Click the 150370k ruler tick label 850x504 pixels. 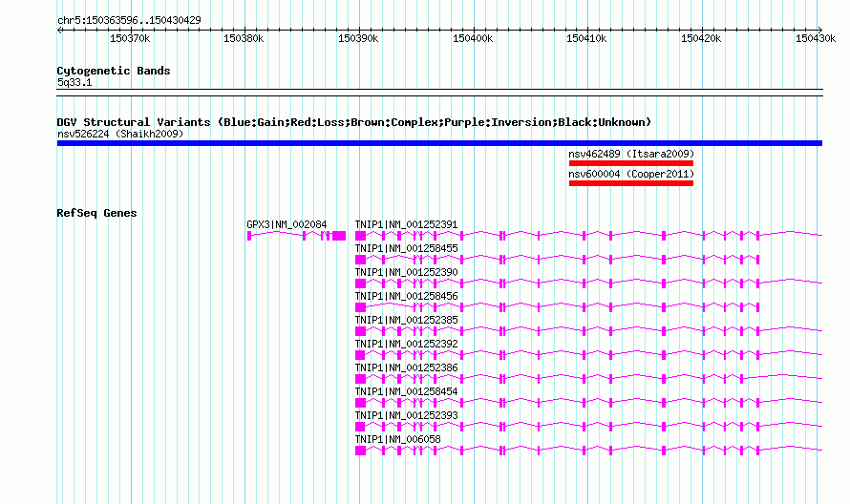tap(130, 38)
